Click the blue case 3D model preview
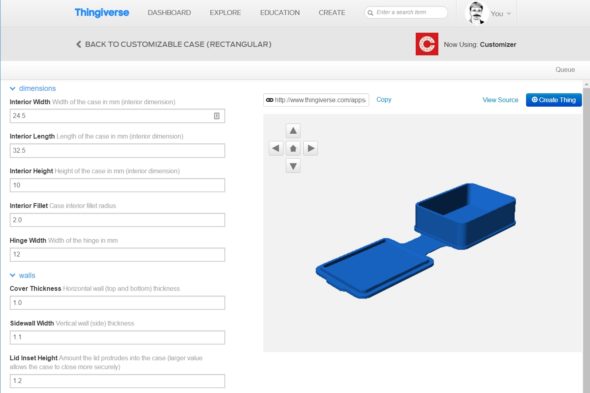The height and width of the screenshot is (393, 590). click(416, 241)
